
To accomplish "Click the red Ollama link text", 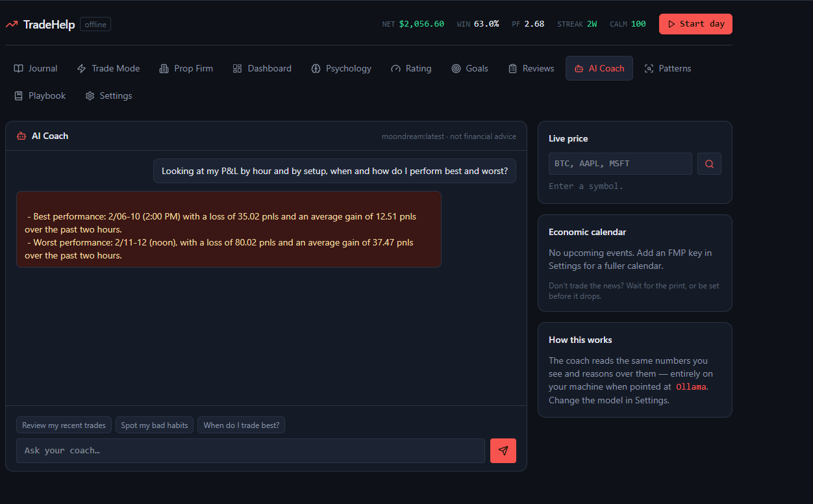I will pyautogui.click(x=691, y=386).
